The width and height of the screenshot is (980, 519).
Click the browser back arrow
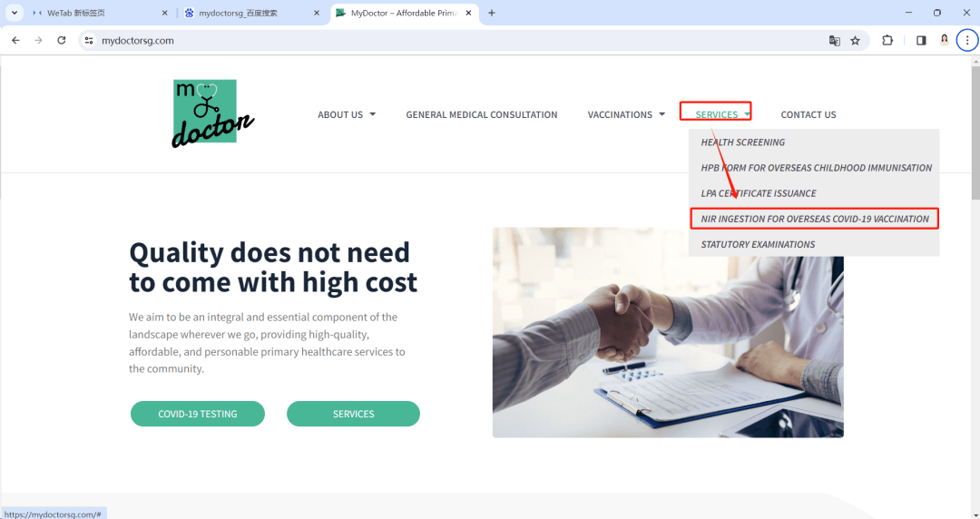coord(15,40)
